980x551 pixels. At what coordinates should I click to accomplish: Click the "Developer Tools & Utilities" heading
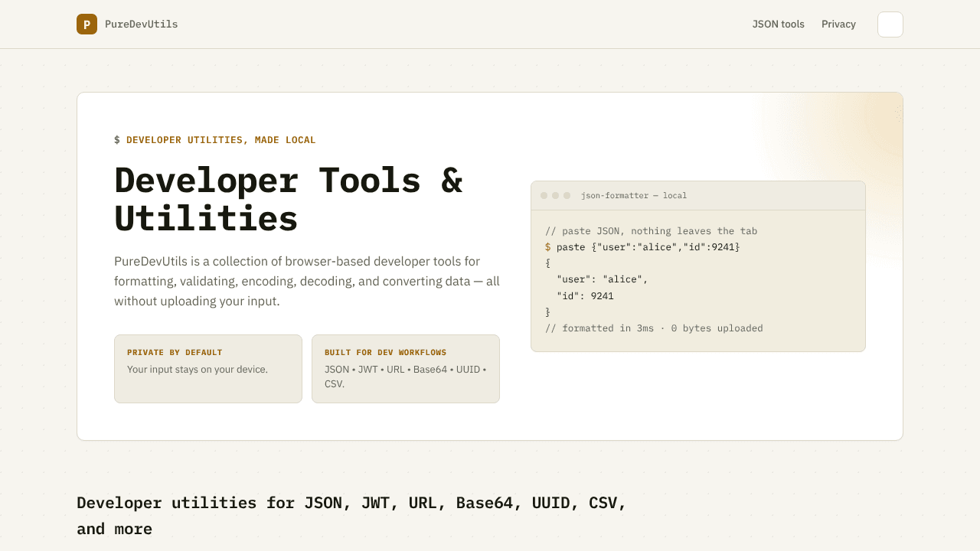pos(289,199)
